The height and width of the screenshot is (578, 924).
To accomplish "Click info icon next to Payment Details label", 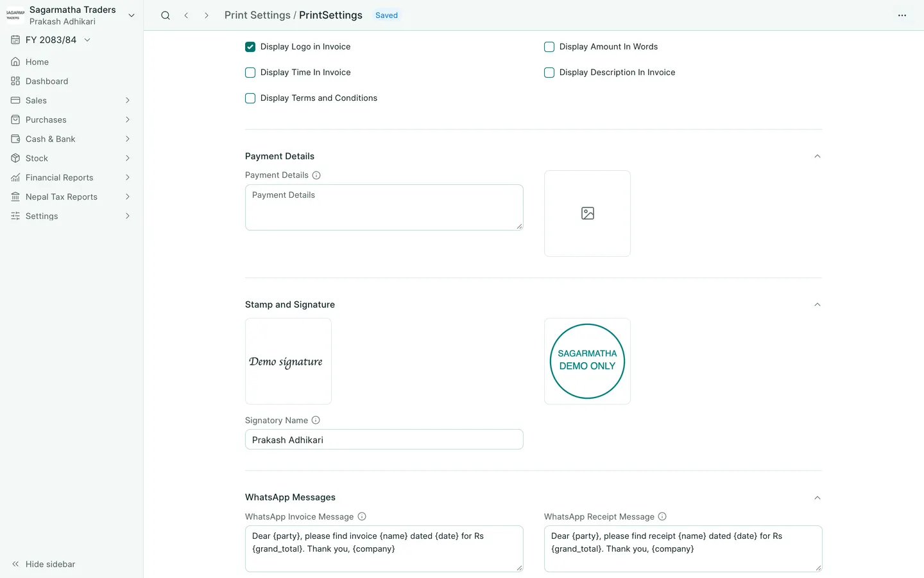I will (316, 175).
